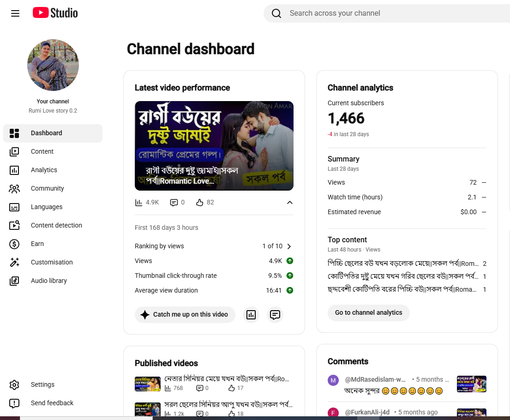The image size is (510, 420).
Task: Open published video title starting নেতার সিনিয়র
Action: (227, 379)
